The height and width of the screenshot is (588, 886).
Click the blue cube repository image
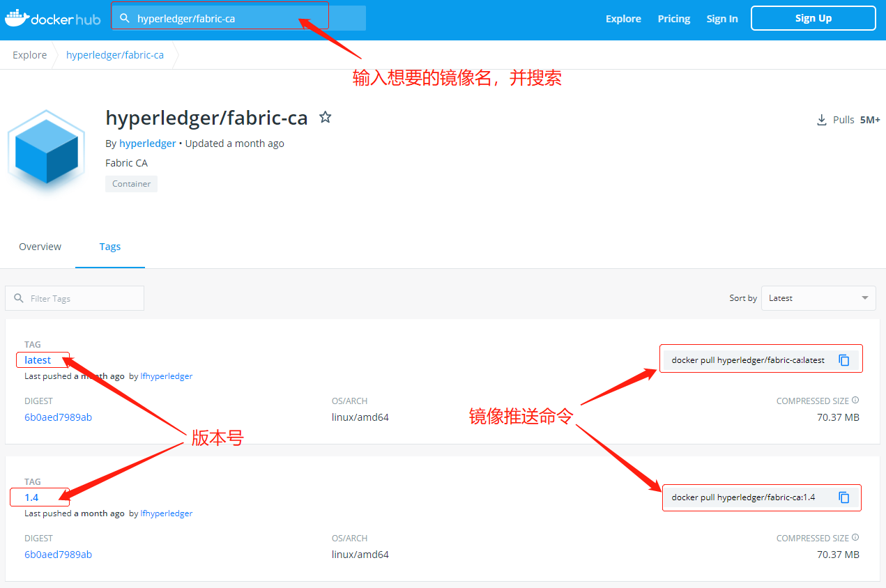tap(47, 151)
